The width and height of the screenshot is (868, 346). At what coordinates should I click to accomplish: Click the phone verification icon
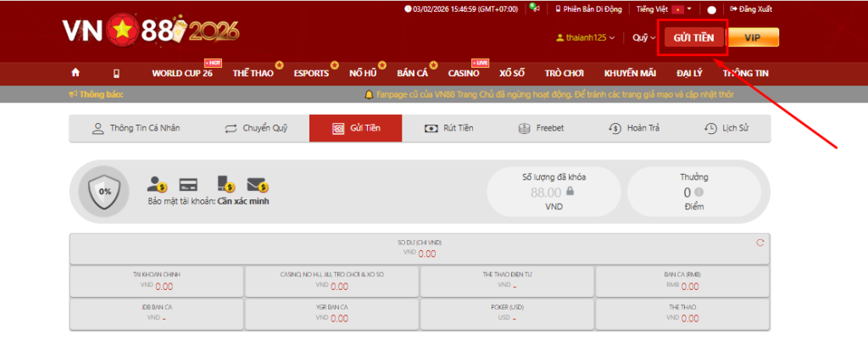pos(225,184)
